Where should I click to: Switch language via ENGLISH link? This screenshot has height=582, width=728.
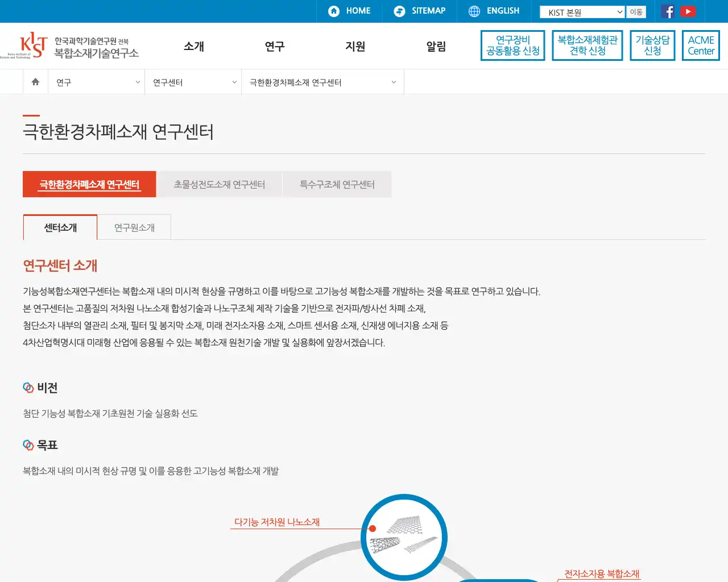(503, 11)
